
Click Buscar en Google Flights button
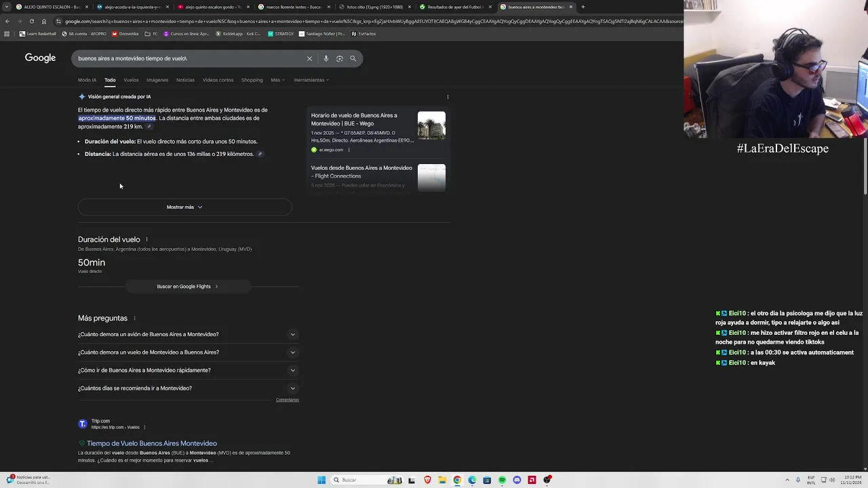tap(188, 287)
